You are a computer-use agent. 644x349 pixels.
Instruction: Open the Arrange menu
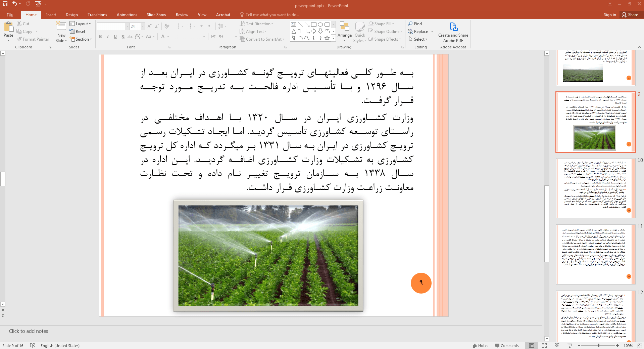345,32
